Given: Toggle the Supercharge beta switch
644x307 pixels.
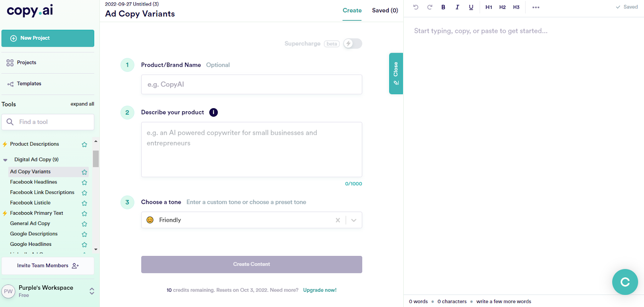Looking at the screenshot, I should click(353, 43).
